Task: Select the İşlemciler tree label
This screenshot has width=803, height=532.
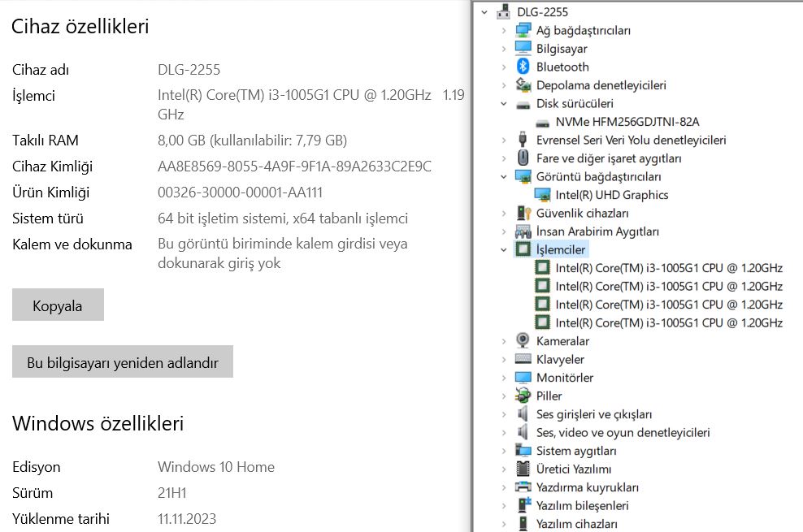Action: tap(560, 249)
